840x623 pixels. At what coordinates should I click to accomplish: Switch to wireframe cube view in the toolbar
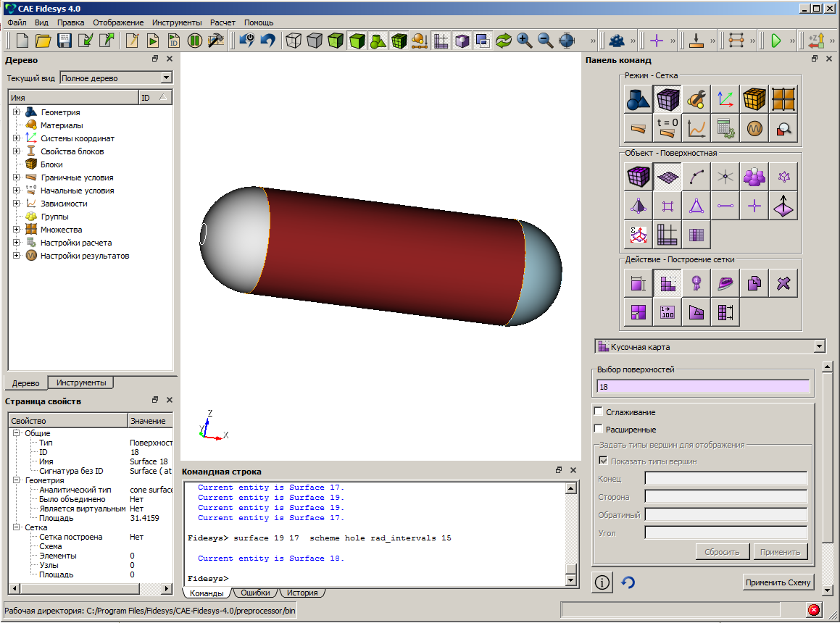[293, 41]
